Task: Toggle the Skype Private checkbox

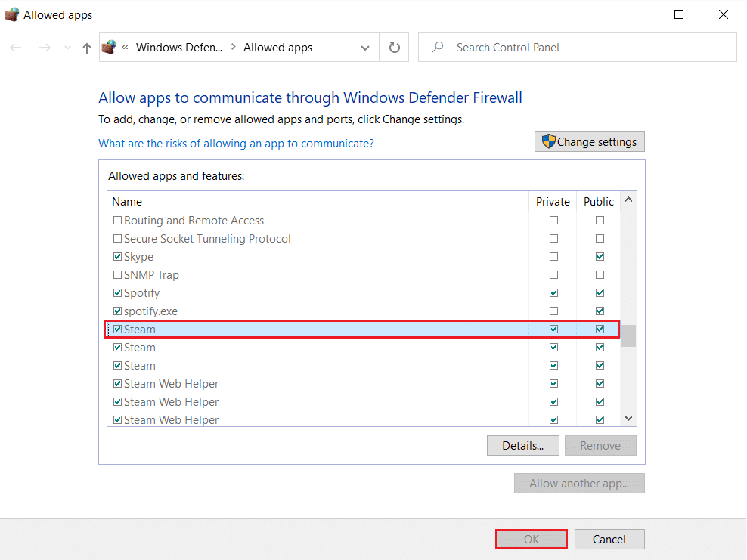Action: tap(554, 257)
